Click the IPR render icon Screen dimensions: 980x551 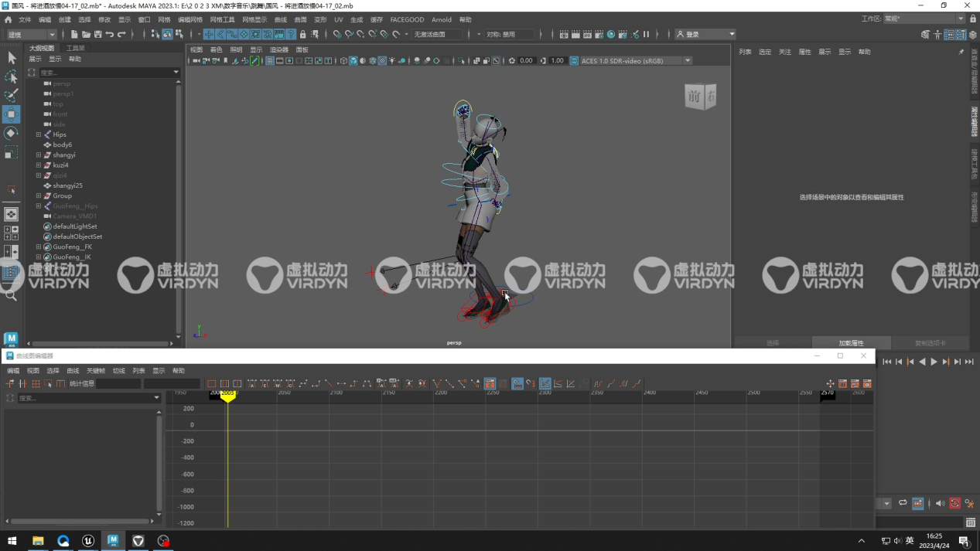pyautogui.click(x=587, y=34)
